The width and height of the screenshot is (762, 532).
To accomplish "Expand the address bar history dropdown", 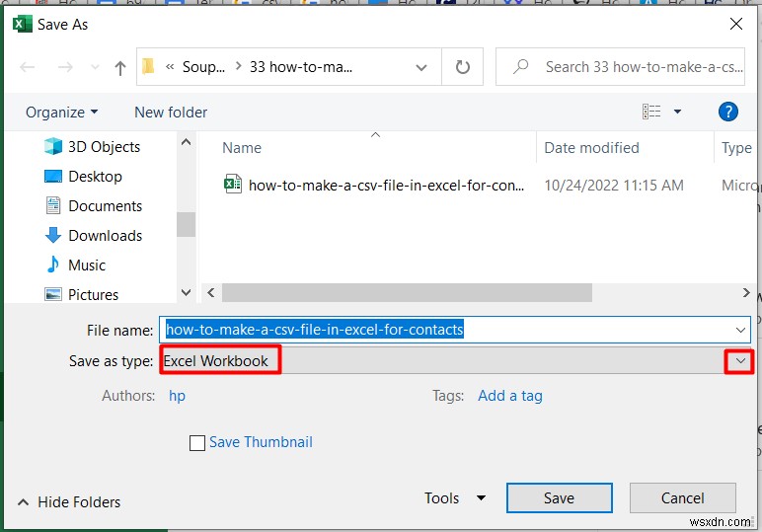I will [421, 67].
